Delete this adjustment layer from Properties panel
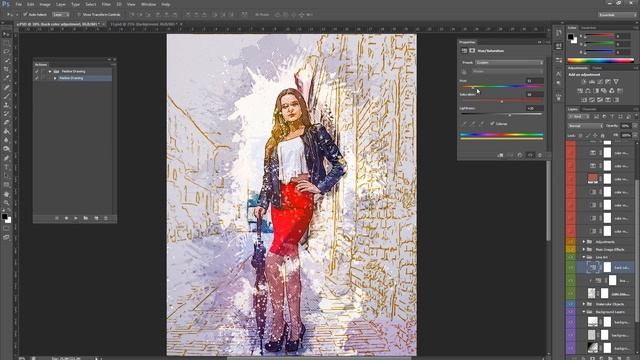The image size is (640, 360). tap(540, 155)
